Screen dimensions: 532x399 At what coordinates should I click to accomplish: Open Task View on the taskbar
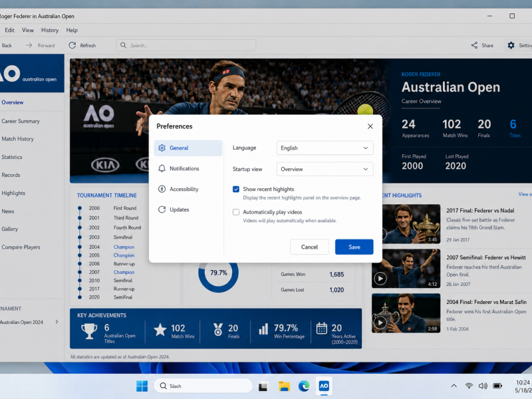(x=263, y=386)
